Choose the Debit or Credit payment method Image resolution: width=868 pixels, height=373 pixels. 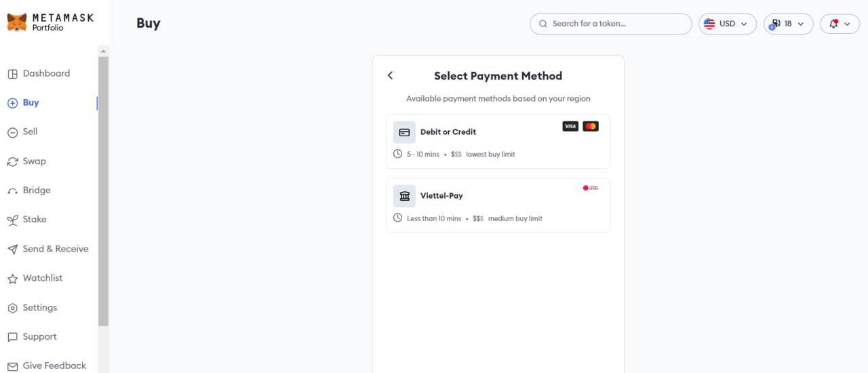tap(498, 141)
